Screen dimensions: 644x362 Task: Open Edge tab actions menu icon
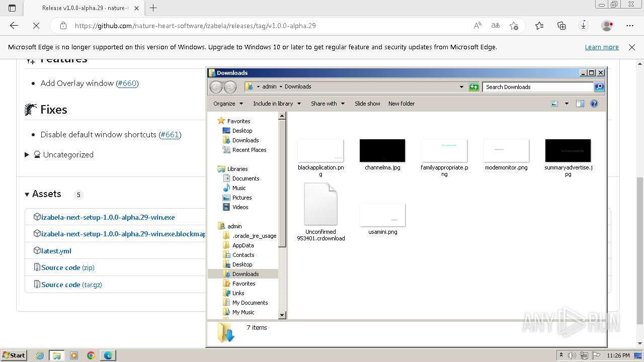click(12, 8)
